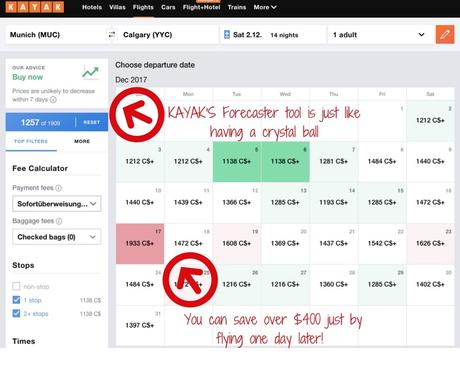Open the 1 adult travelers dropdown
The width and height of the screenshot is (460, 385).
click(379, 35)
